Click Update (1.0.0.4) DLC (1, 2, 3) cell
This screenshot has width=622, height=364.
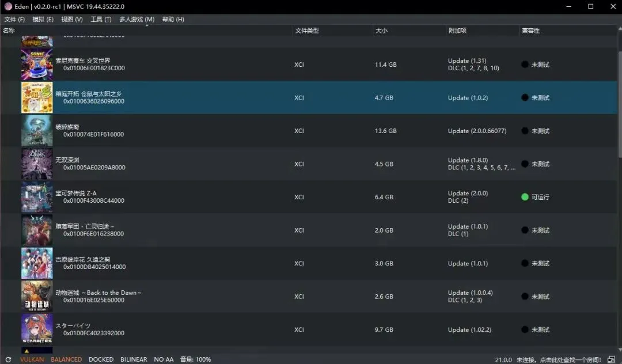[x=471, y=296]
